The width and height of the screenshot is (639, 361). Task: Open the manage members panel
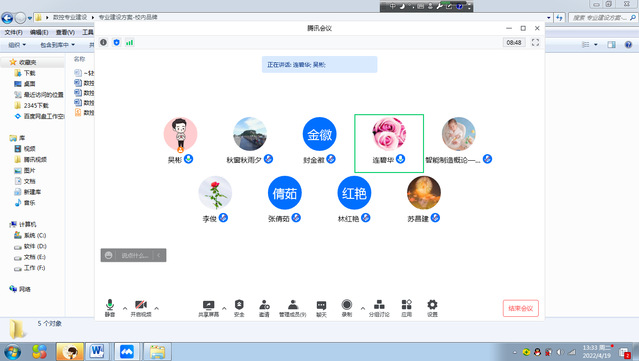[x=293, y=308]
